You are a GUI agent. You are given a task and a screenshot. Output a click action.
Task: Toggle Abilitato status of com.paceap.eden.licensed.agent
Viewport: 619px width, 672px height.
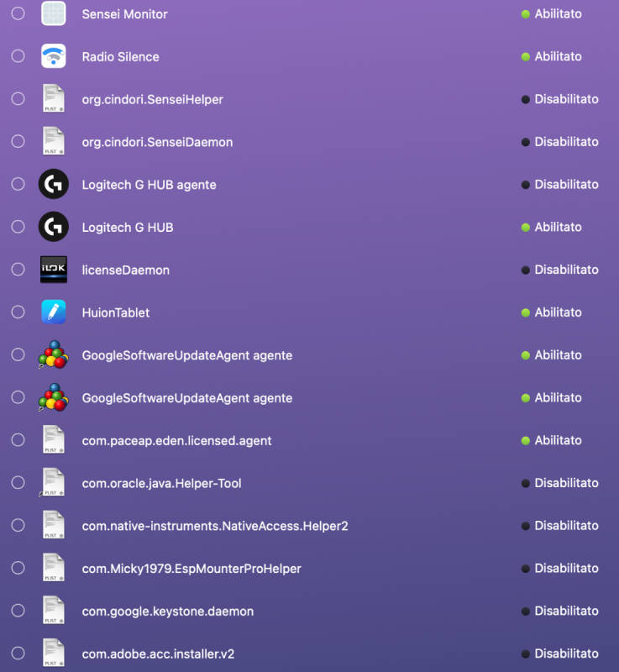click(551, 440)
